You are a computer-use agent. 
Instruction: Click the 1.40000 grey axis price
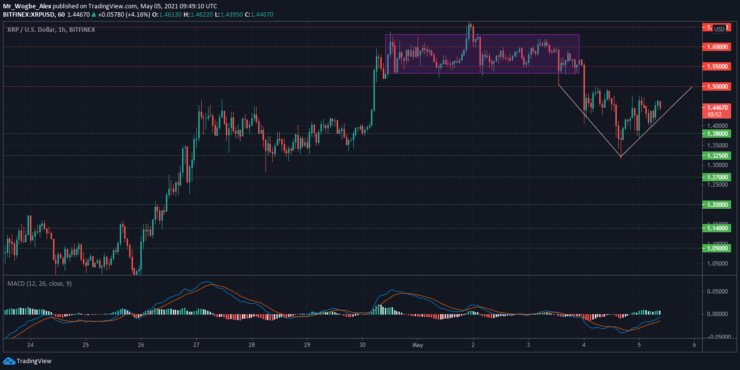coord(716,126)
